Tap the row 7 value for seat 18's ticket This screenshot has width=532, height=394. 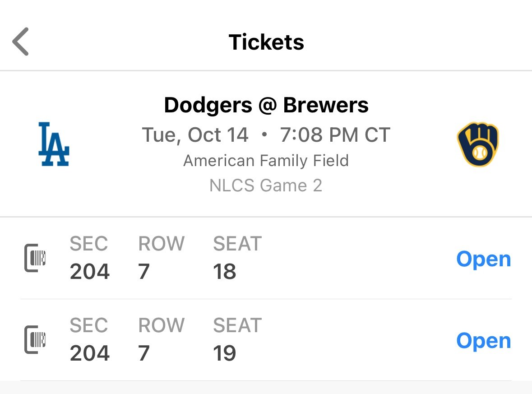[x=144, y=272]
